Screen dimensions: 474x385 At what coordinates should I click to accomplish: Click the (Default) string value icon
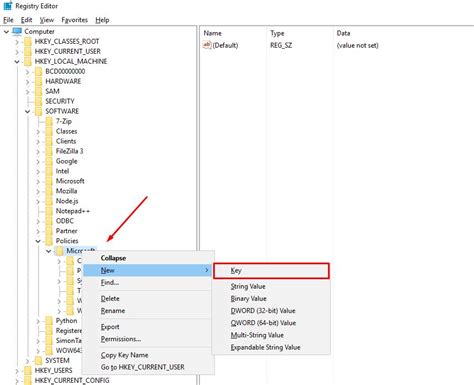(x=207, y=45)
